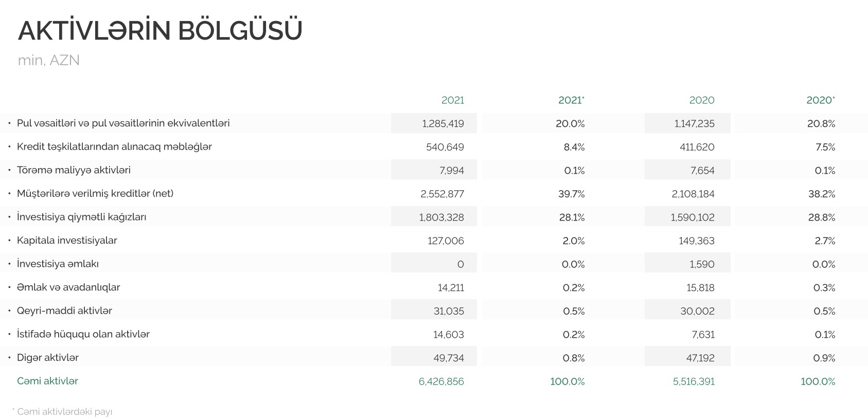
Task: Select the 'İnvestisiya qiymətli kağızları' row label
Action: tap(81, 217)
